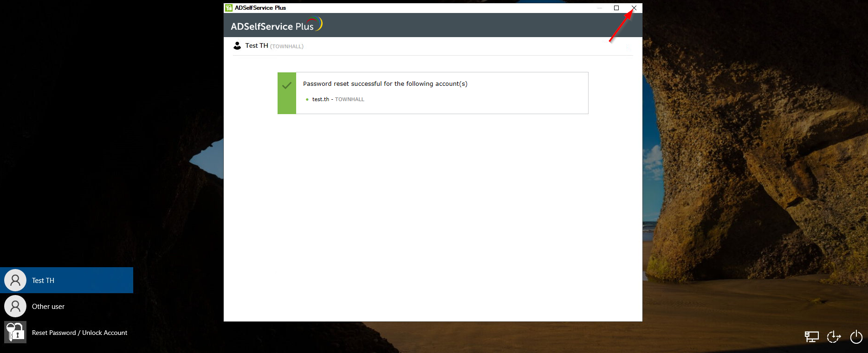Image resolution: width=868 pixels, height=353 pixels.
Task: Click the Other user avatar icon
Action: click(15, 306)
